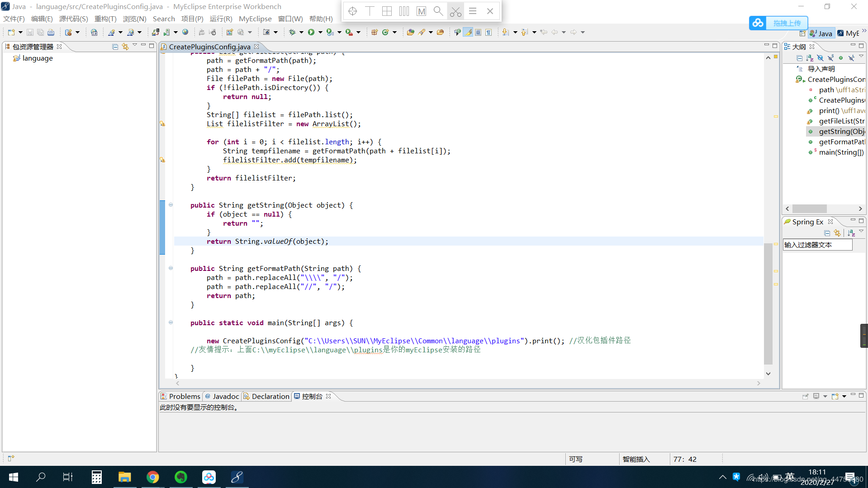Toggle Block Selection Mode

coord(478,32)
